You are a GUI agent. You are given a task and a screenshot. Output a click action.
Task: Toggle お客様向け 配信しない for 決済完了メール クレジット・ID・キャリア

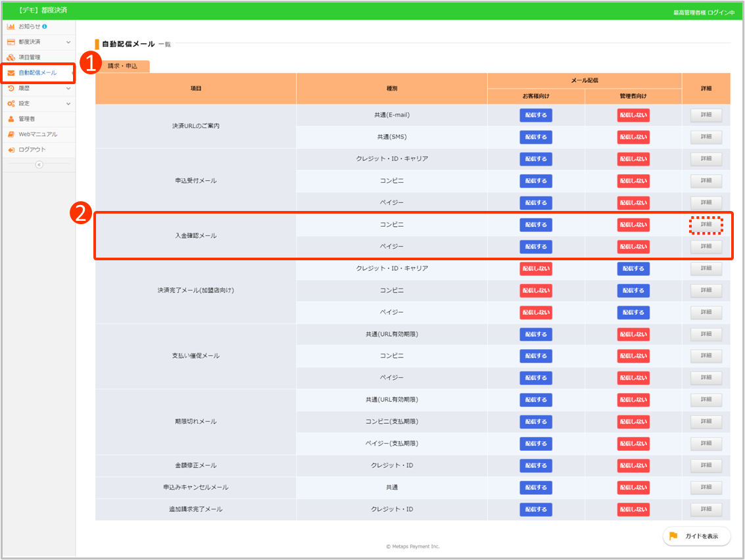(536, 269)
